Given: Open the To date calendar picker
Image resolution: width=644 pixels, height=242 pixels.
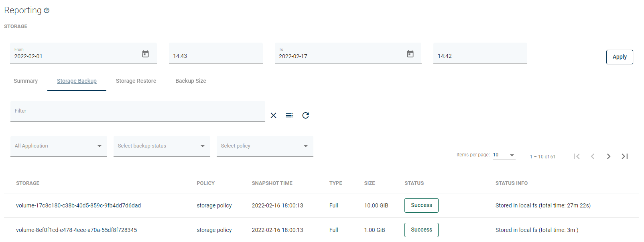Looking at the screenshot, I should click(410, 54).
